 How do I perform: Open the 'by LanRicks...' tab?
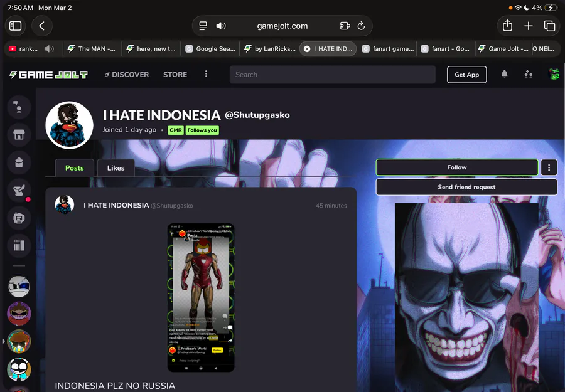click(269, 48)
